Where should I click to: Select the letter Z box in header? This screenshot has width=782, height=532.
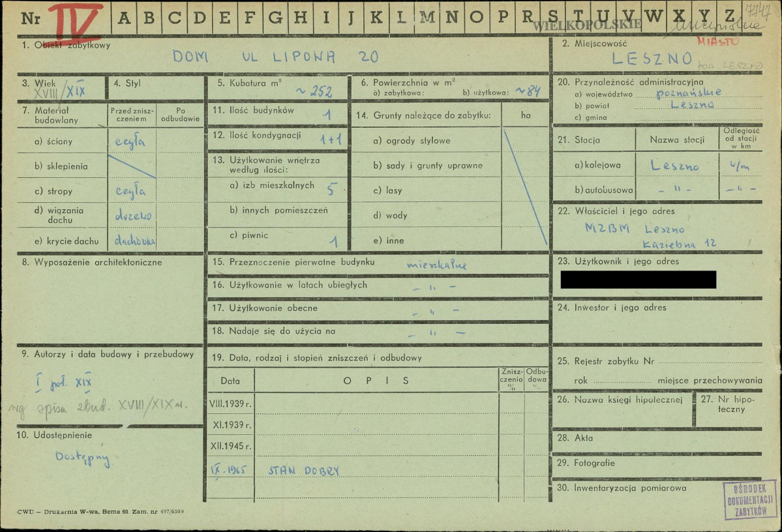click(729, 16)
